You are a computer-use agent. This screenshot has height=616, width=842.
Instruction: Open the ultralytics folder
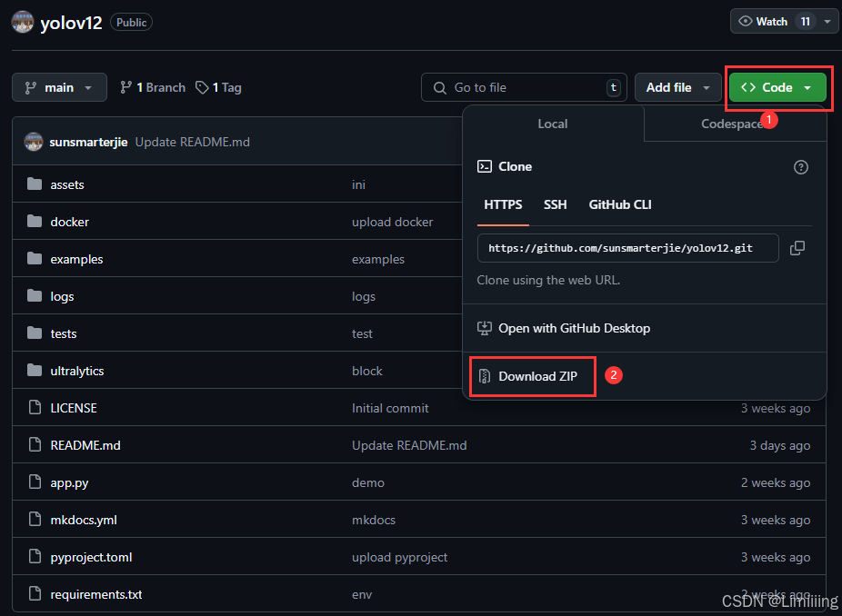click(77, 371)
